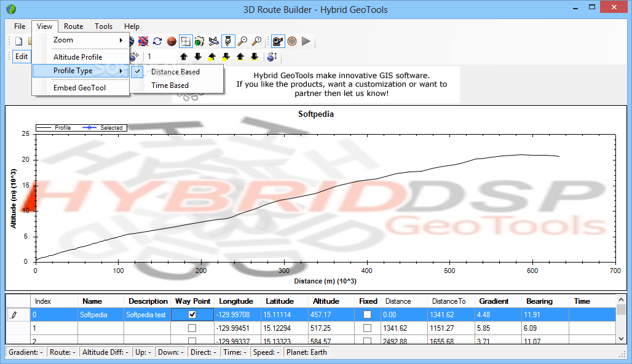
Task: Sort by Bearing column header
Action: [545, 301]
